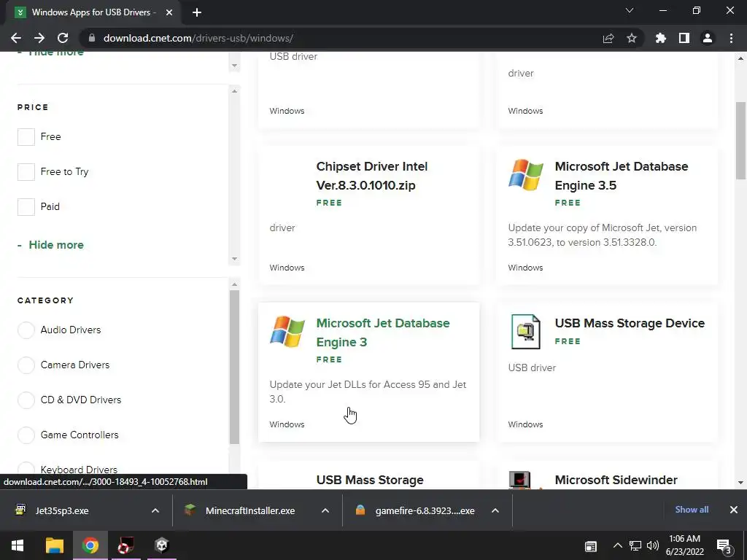Open the news widget tray icon
Screen dimensions: 747x560
591,546
